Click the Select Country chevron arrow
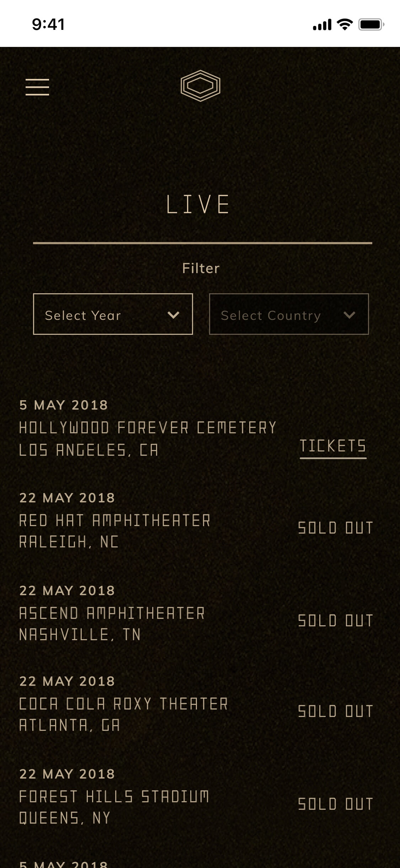The height and width of the screenshot is (868, 400). (350, 315)
